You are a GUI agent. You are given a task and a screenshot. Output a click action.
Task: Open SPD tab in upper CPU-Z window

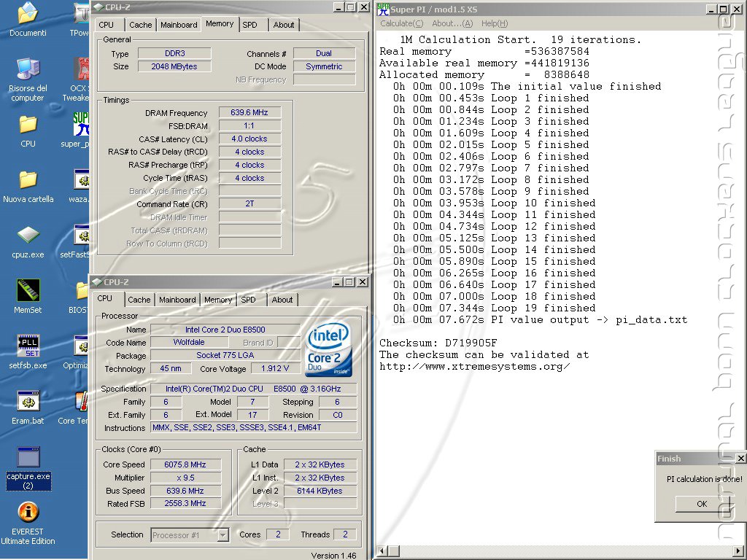249,25
